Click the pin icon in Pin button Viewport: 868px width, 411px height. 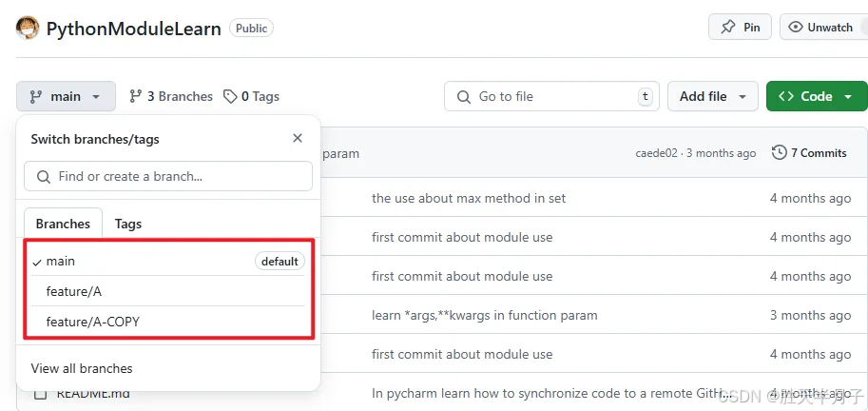[x=728, y=28]
